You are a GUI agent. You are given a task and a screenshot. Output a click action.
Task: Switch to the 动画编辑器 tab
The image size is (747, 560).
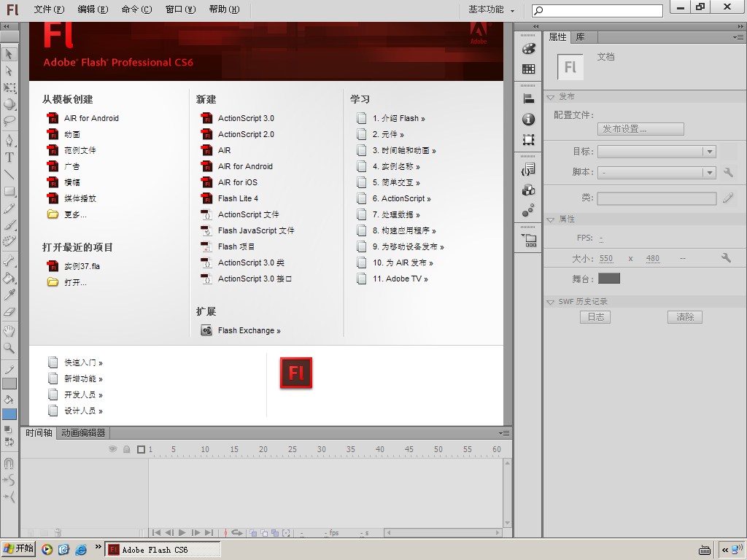coord(83,433)
